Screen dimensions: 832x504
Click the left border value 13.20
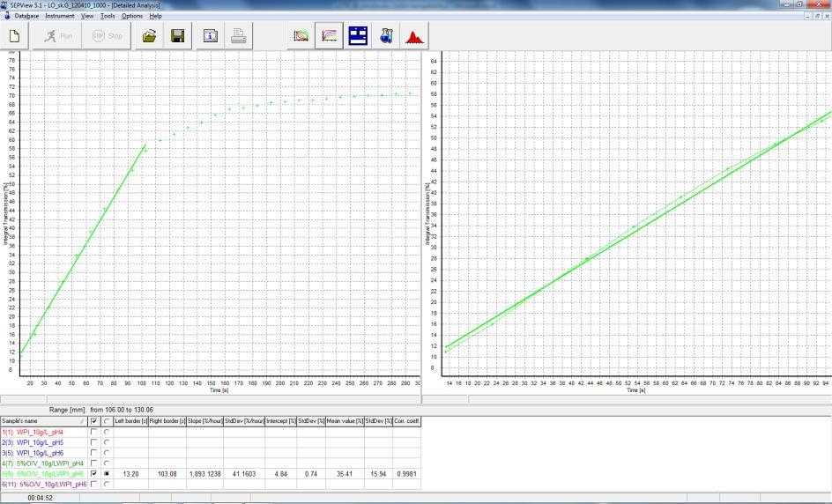tap(130, 474)
